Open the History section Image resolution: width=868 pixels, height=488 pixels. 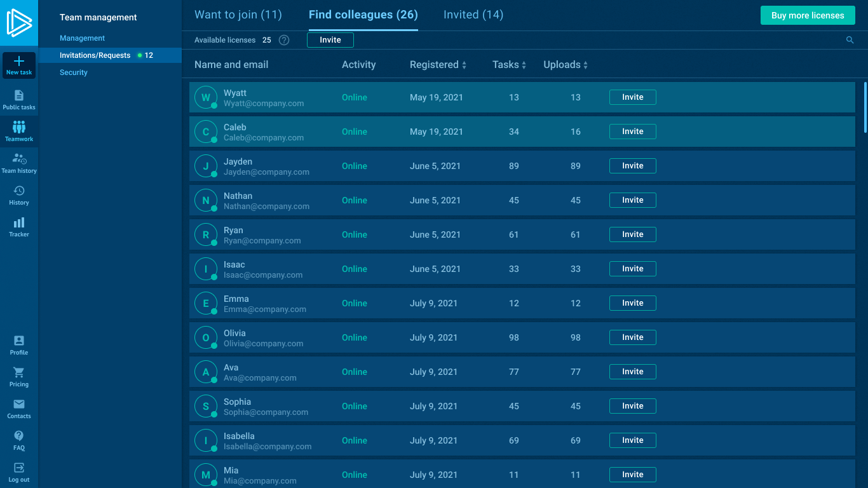click(19, 195)
